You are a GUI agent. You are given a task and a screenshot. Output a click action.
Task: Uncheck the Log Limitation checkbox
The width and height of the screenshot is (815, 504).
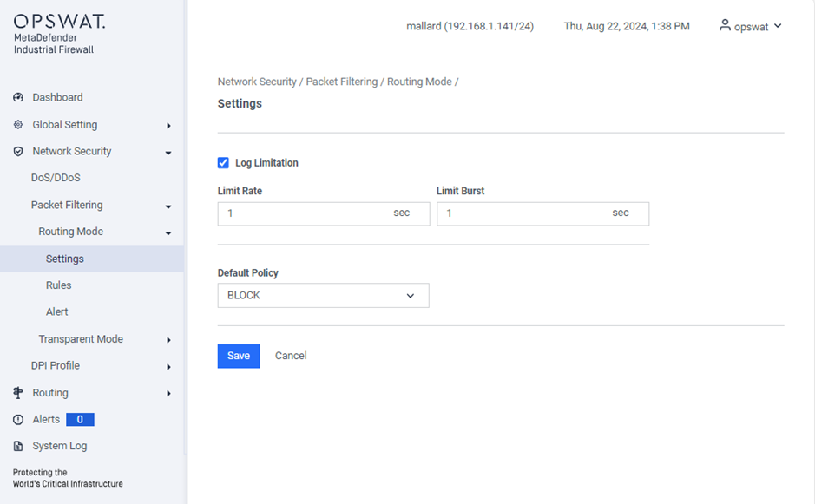(223, 163)
